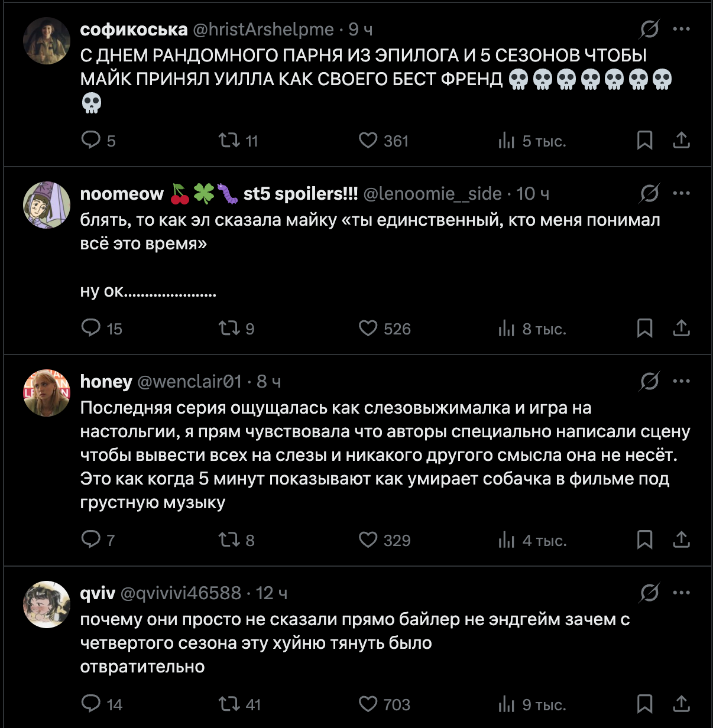Toggle bookmark on honey's tweet
The image size is (713, 728).
645,539
